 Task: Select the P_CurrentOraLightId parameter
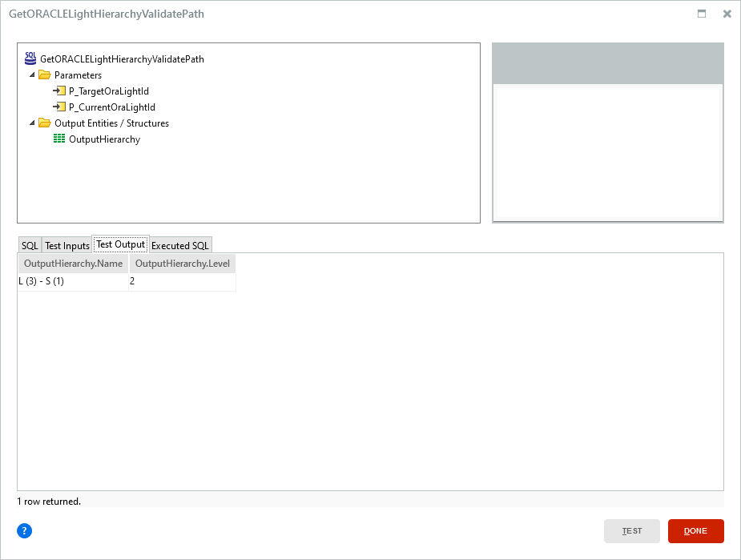[x=112, y=107]
